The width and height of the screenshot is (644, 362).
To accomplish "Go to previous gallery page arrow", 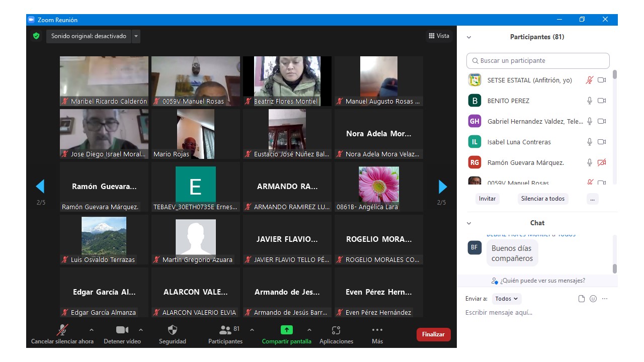I will point(40,187).
